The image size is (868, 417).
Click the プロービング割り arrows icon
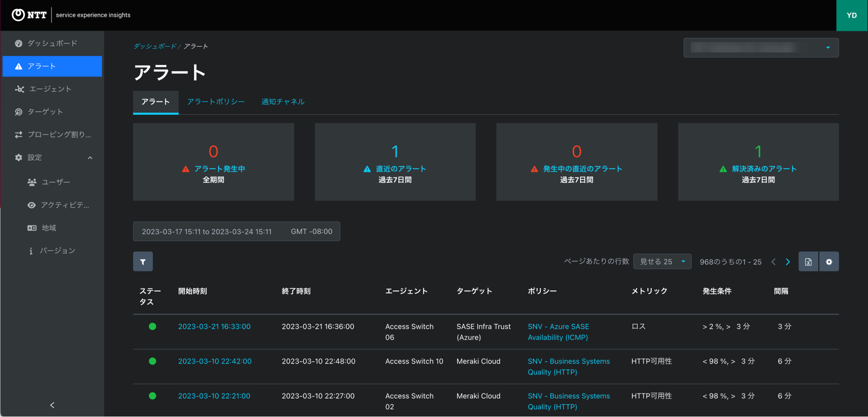pyautogui.click(x=19, y=135)
